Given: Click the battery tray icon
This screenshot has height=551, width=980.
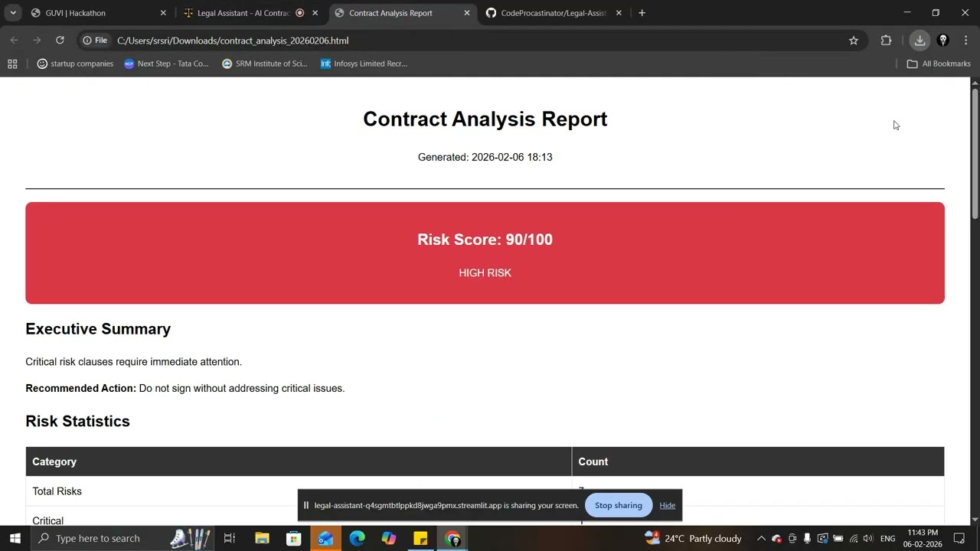Looking at the screenshot, I should click(838, 538).
